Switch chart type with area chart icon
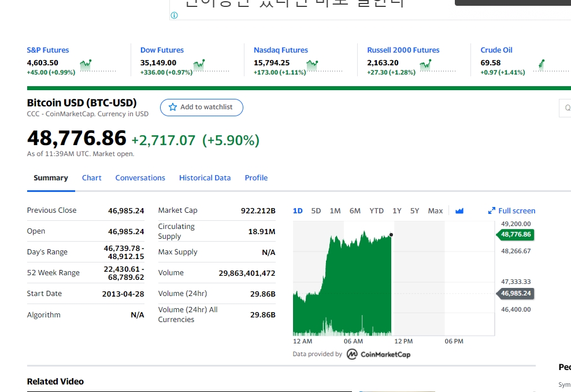The width and height of the screenshot is (571, 392). click(459, 210)
